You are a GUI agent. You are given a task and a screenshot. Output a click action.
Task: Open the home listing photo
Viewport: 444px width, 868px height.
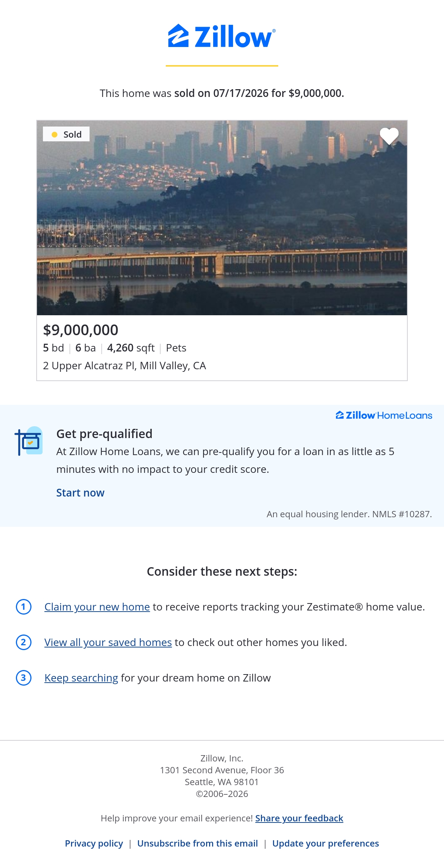(x=222, y=218)
